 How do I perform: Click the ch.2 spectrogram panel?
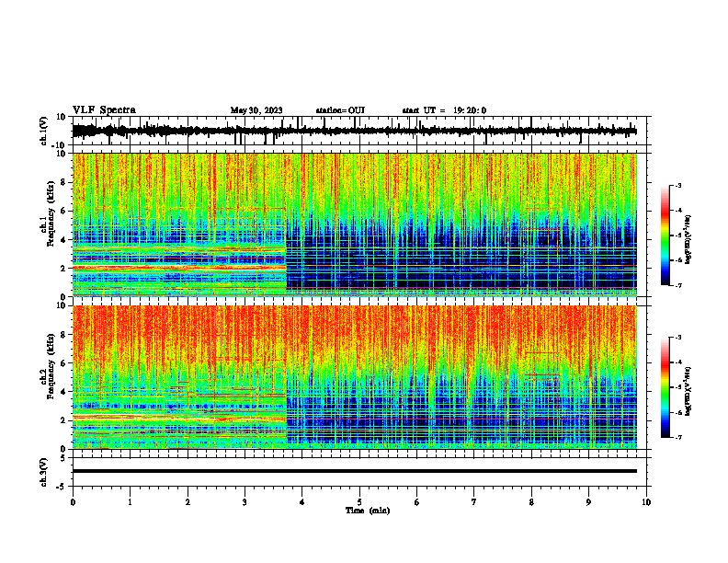coord(355,377)
